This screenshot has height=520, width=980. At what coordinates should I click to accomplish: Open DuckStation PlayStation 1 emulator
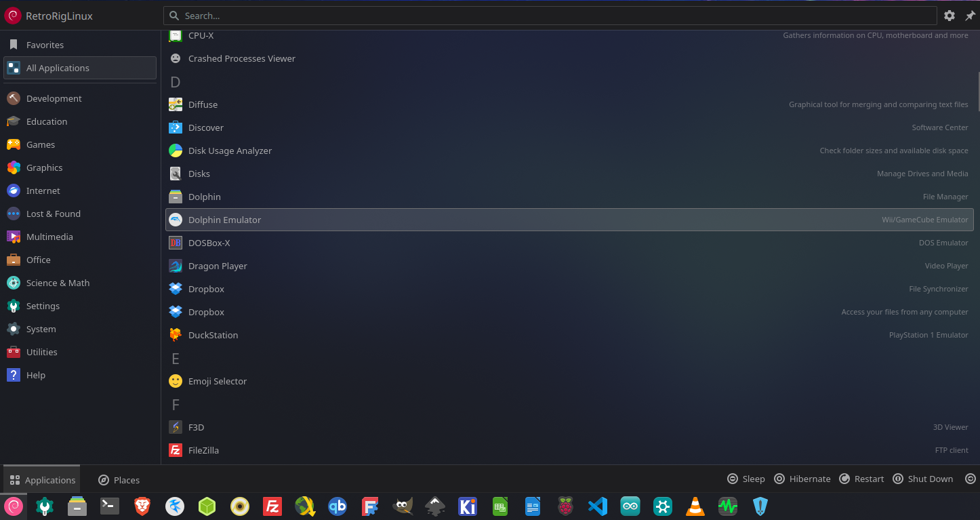(213, 335)
